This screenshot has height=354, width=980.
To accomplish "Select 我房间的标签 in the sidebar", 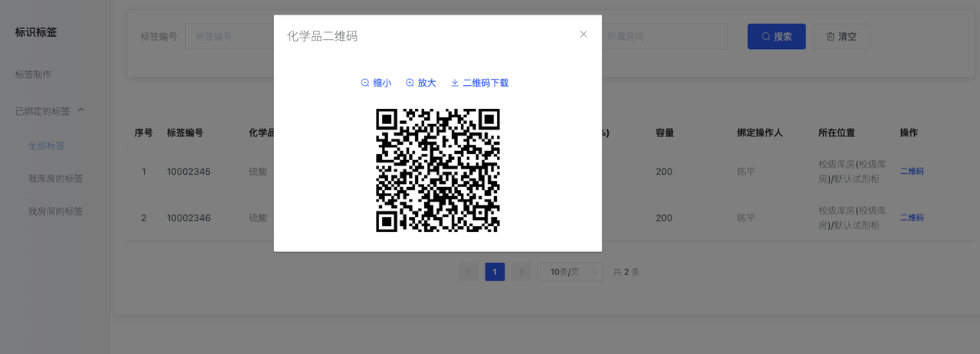I will point(55,211).
